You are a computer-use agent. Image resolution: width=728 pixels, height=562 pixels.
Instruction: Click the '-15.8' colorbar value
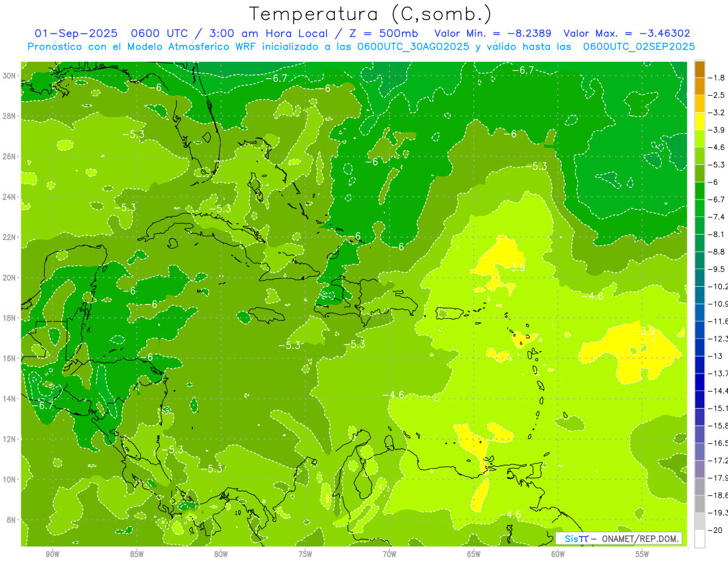(x=718, y=426)
